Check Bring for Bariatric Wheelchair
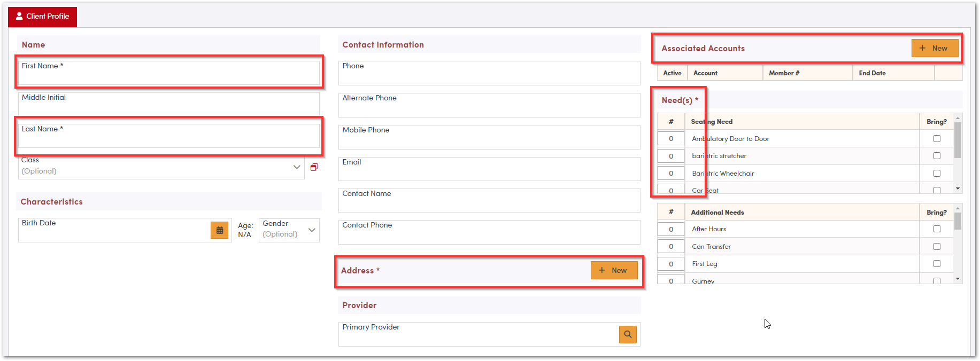 tap(937, 174)
